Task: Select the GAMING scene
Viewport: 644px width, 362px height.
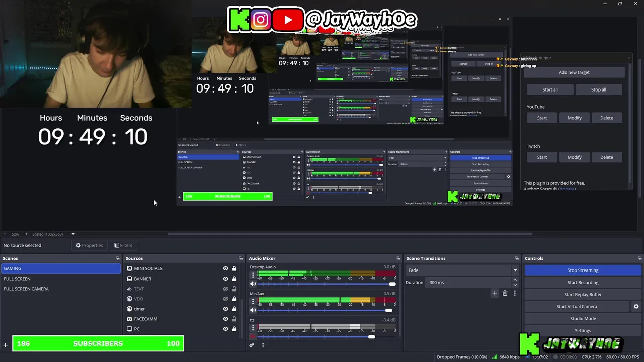Action: click(60, 268)
